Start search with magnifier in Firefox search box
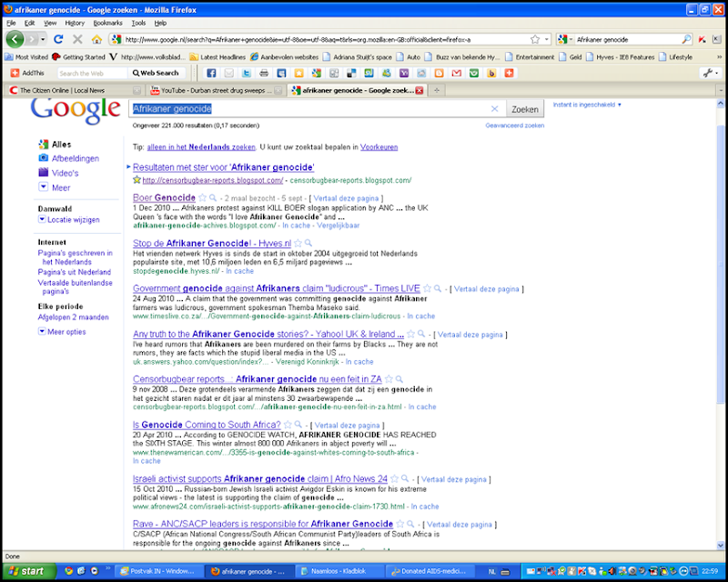The image size is (728, 582). point(686,39)
